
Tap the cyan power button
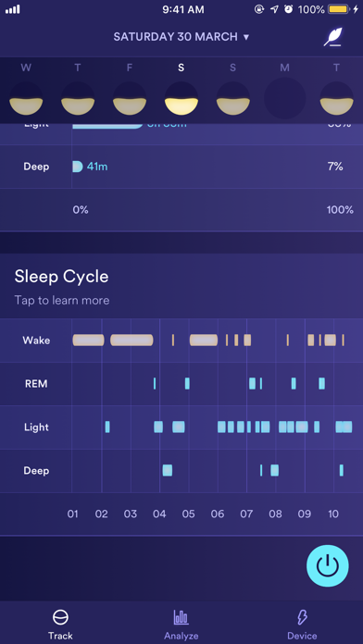pyautogui.click(x=328, y=566)
